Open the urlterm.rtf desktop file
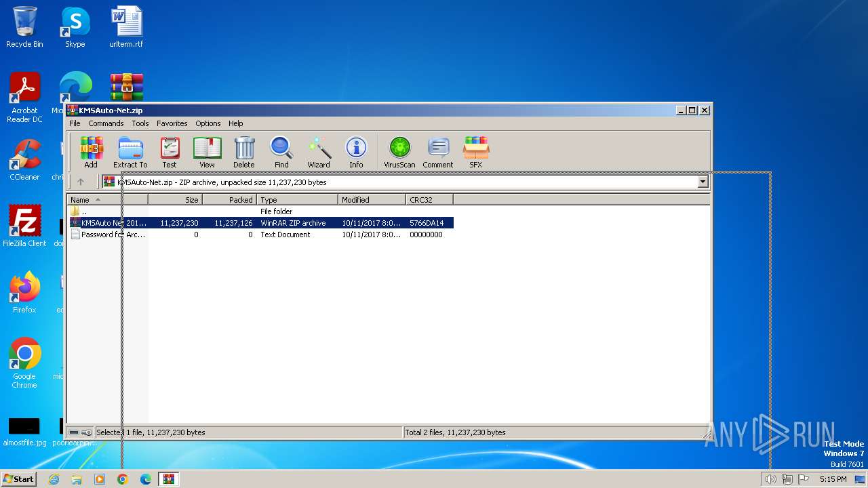868x488 pixels. point(127,27)
